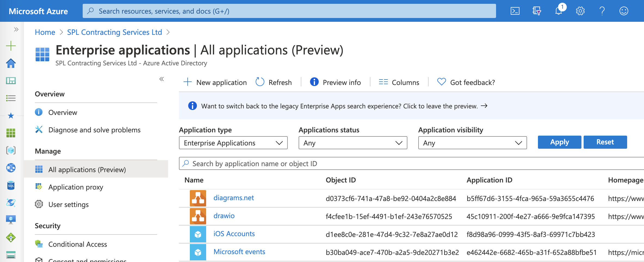Viewport: 644px width, 262px height.
Task: Open the Storage accounts icon at sidebar bottom
Action: pyautogui.click(x=11, y=255)
